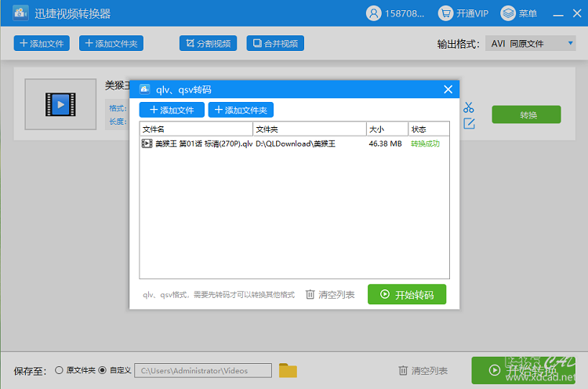Close the 迅捷视频转换器 main window
This screenshot has width=588, height=389.
(577, 13)
